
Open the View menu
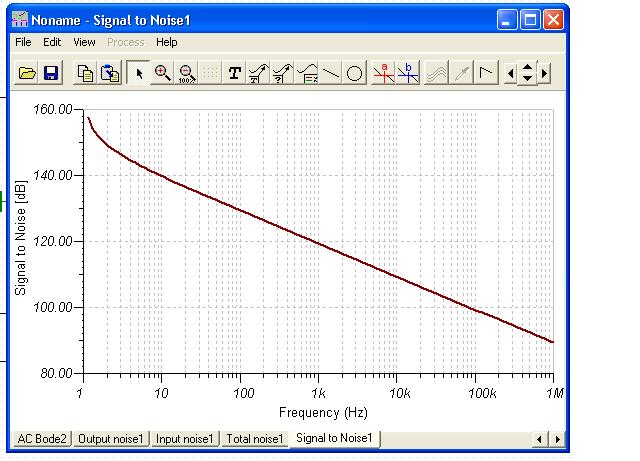pyautogui.click(x=84, y=42)
